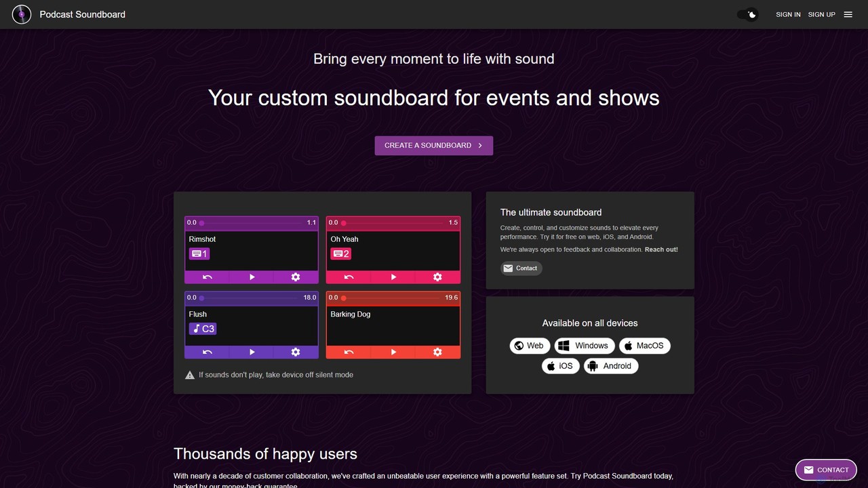Open Barking Dog settings gear
868x488 pixels.
tap(437, 352)
